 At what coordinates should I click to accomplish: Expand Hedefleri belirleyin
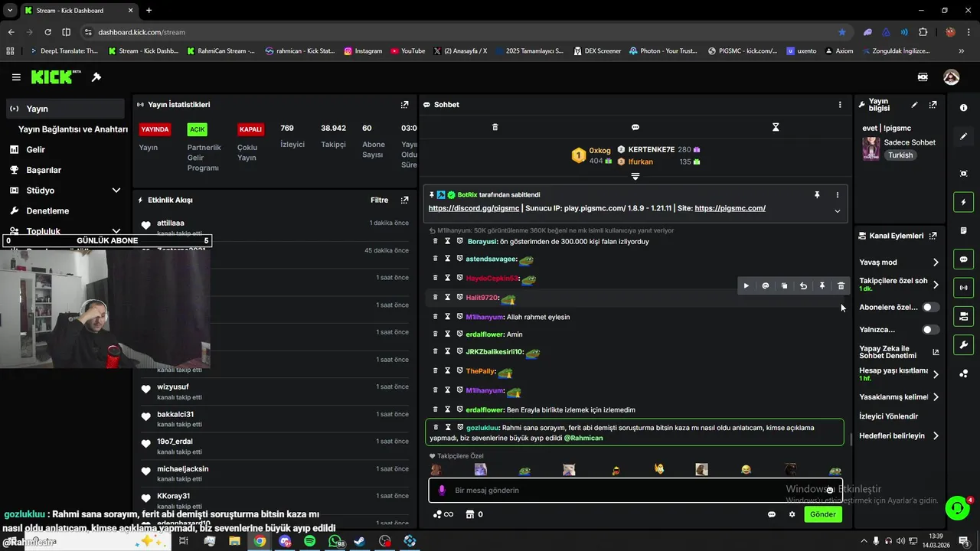coord(936,436)
